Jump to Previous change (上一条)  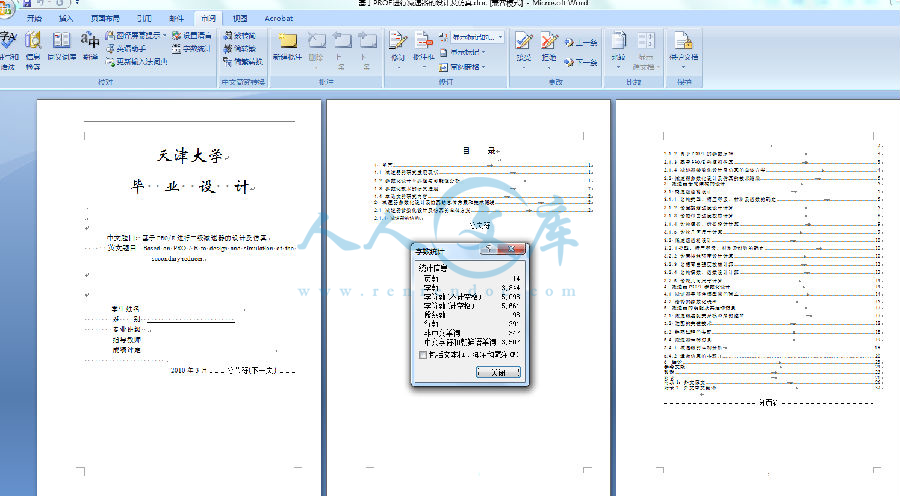[580, 42]
